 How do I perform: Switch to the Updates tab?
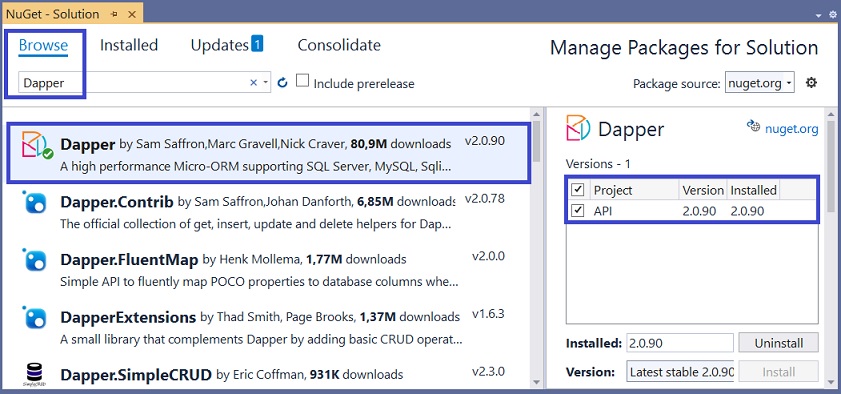click(219, 46)
